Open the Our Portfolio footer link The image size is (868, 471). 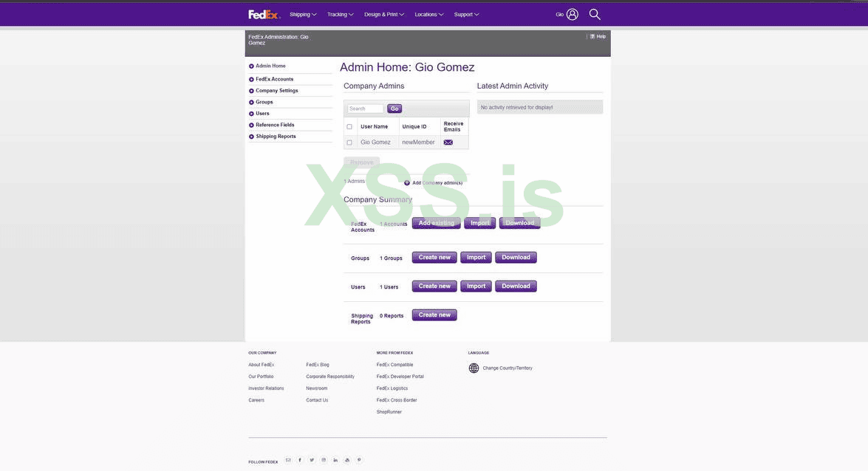click(x=261, y=377)
